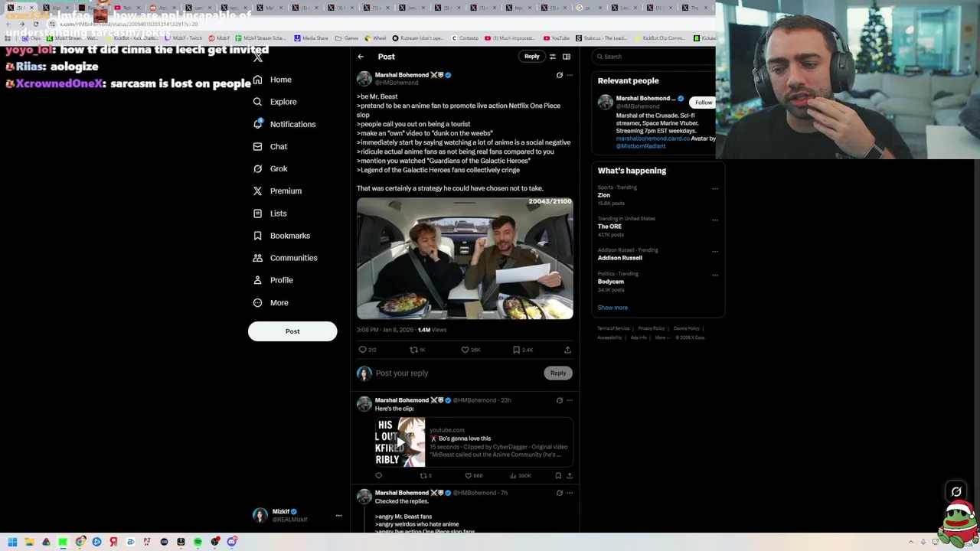
Task: Click the reply count icon showing 212
Action: 367,350
